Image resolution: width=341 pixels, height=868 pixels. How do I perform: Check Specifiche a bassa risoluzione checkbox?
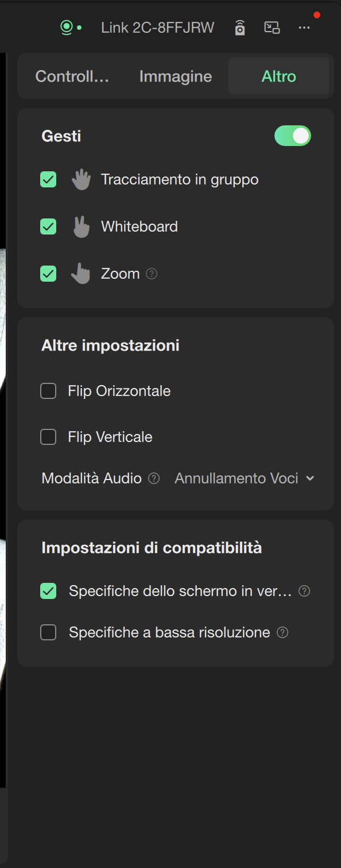48,633
